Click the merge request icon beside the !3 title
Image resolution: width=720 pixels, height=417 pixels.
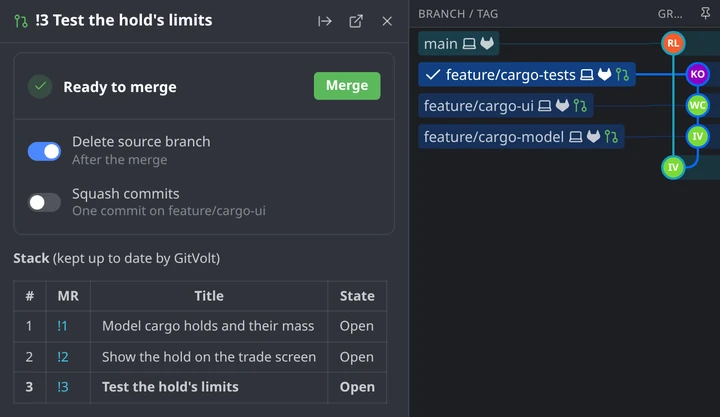(x=21, y=21)
